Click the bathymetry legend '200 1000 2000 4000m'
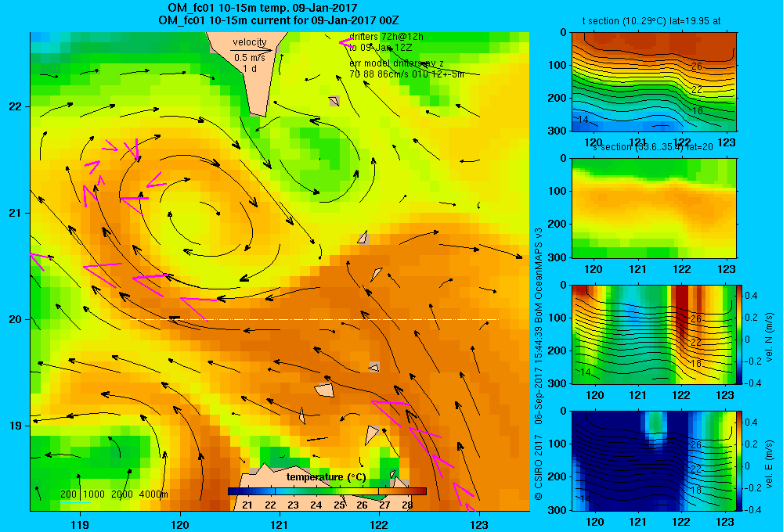This screenshot has height=532, width=783. 114,494
